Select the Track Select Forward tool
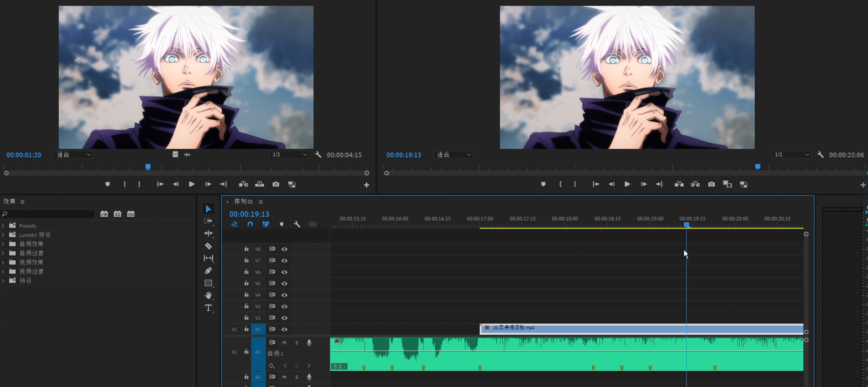This screenshot has width=868, height=387. [x=208, y=221]
